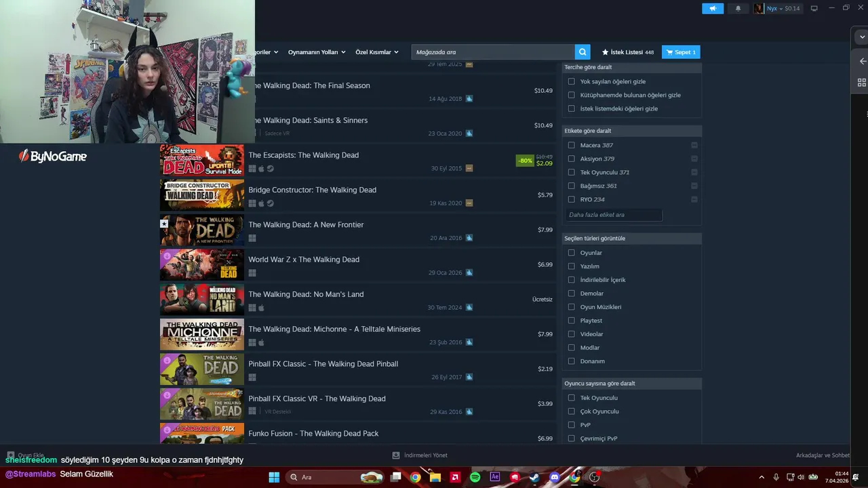Click the Michonne miniseries thumbnail
Viewport: 868px width, 488px height.
(x=201, y=334)
